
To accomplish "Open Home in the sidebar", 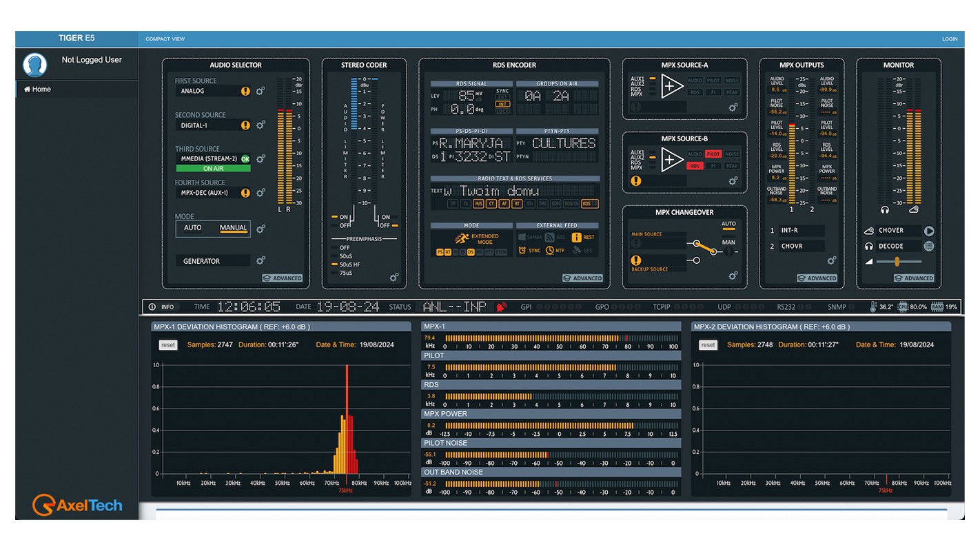I will [41, 90].
